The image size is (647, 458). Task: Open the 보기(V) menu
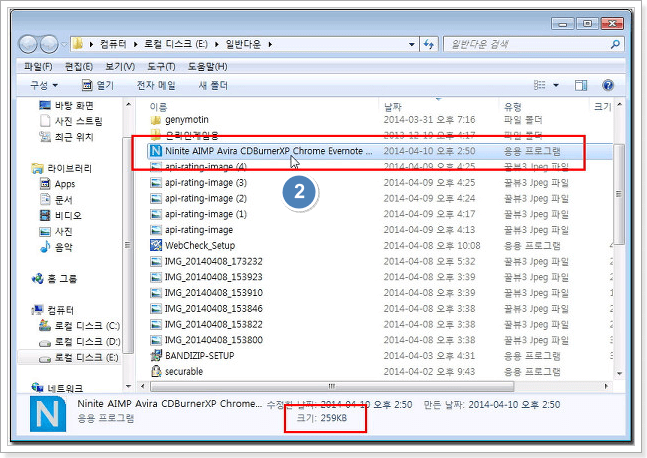[120, 66]
